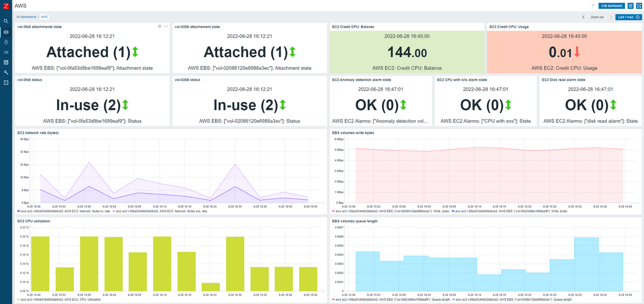The image size is (644, 304).
Task: Open the Monitoring eye menu
Action: pos(6,32)
